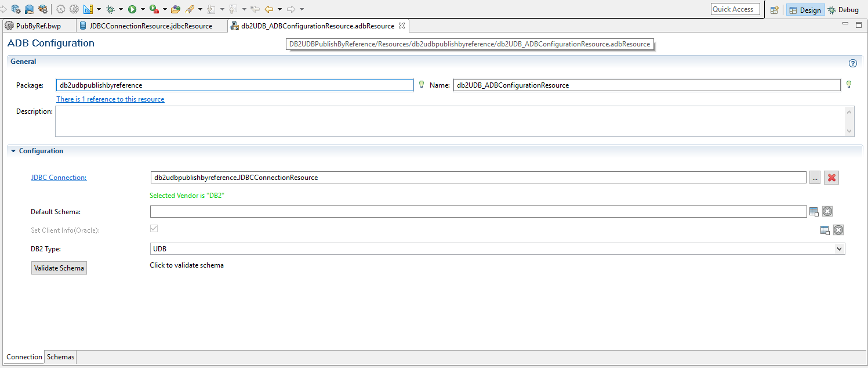The width and height of the screenshot is (868, 368).
Task: Open the JDBC Connection link
Action: (x=59, y=178)
